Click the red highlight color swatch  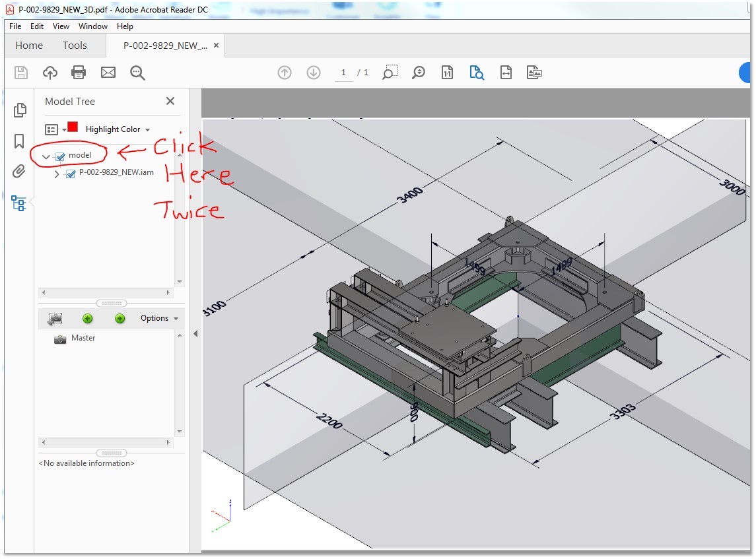click(73, 127)
